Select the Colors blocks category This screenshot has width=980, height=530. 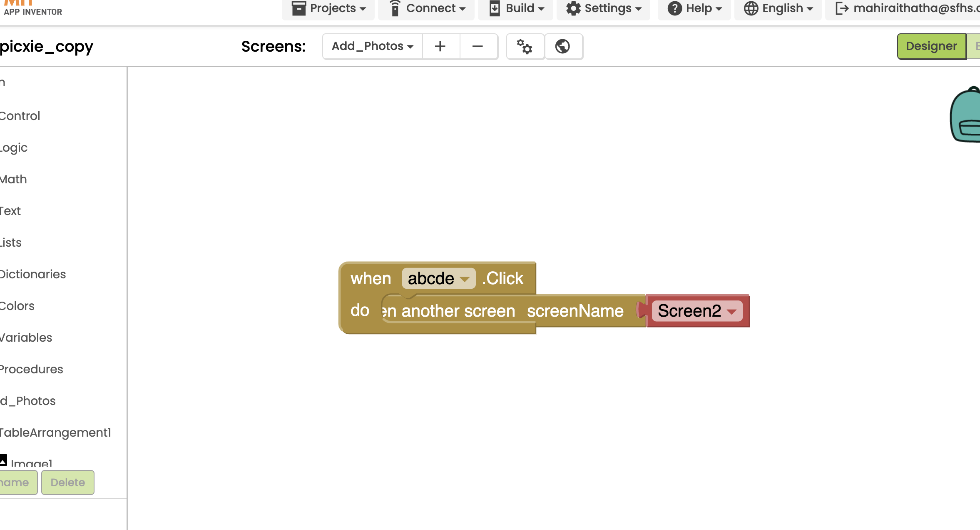click(17, 306)
